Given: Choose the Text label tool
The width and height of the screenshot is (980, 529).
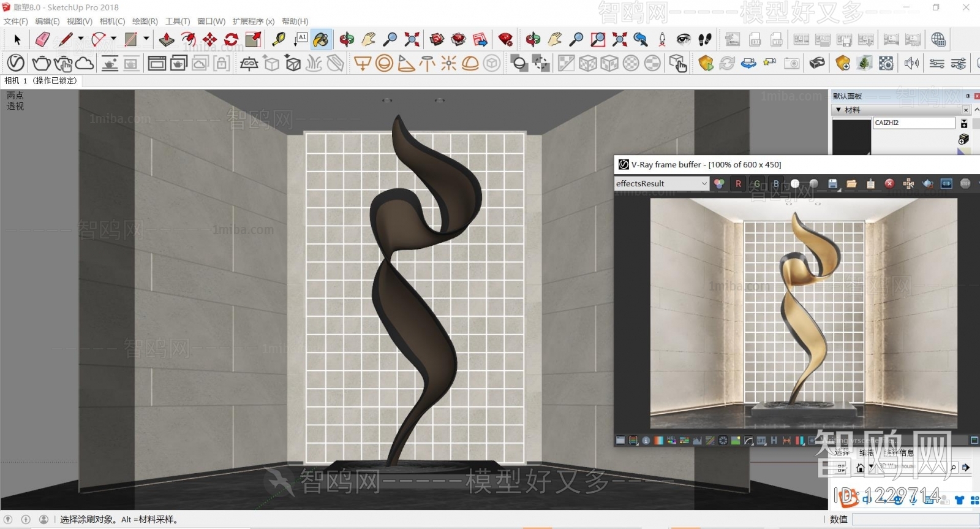Looking at the screenshot, I should (x=300, y=40).
